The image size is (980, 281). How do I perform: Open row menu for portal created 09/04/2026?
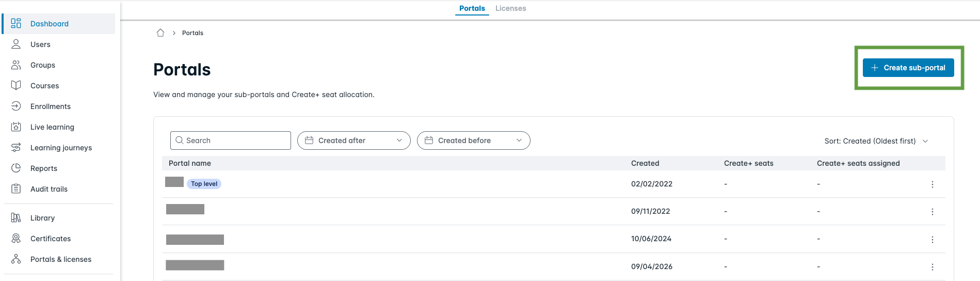[x=933, y=267]
